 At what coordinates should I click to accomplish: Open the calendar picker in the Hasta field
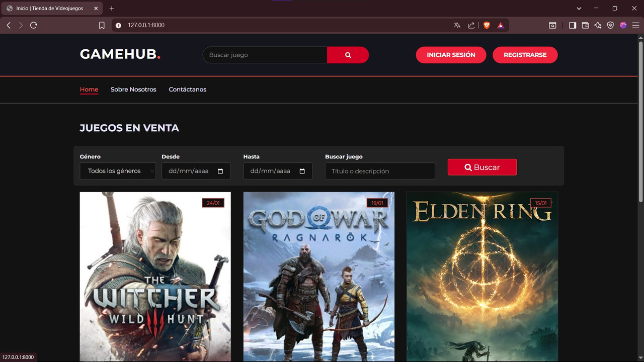[x=302, y=171]
